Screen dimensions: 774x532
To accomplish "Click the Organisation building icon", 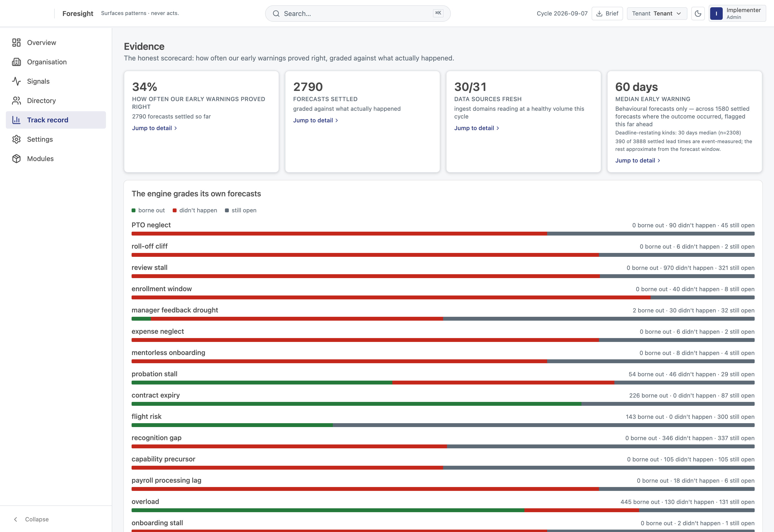I will pyautogui.click(x=16, y=62).
